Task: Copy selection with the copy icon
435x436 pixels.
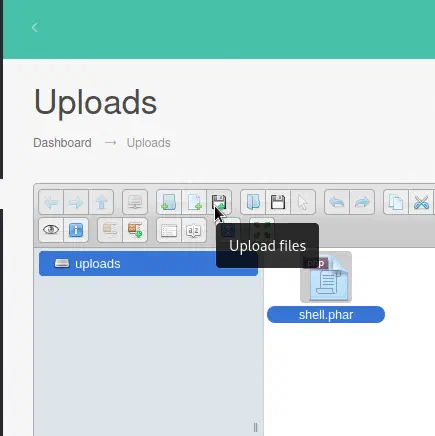Action: point(396,202)
